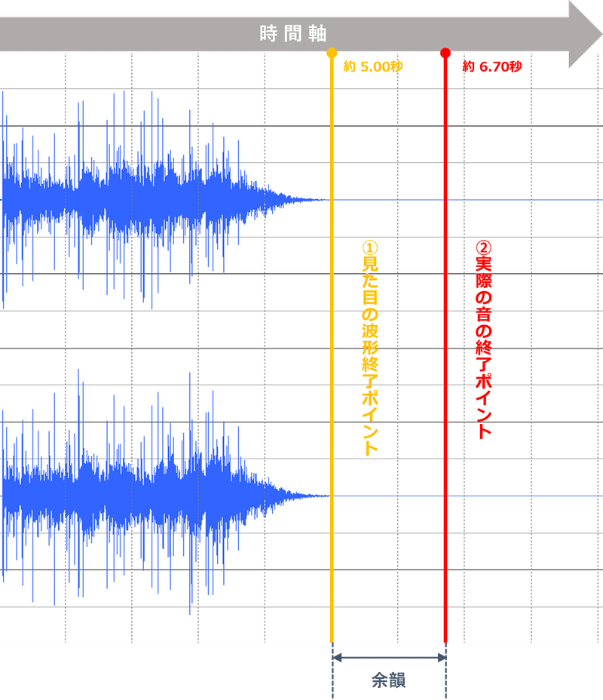Click the orange vertical waveform-end line
The width and height of the screenshot is (603, 700).
coord(332,348)
